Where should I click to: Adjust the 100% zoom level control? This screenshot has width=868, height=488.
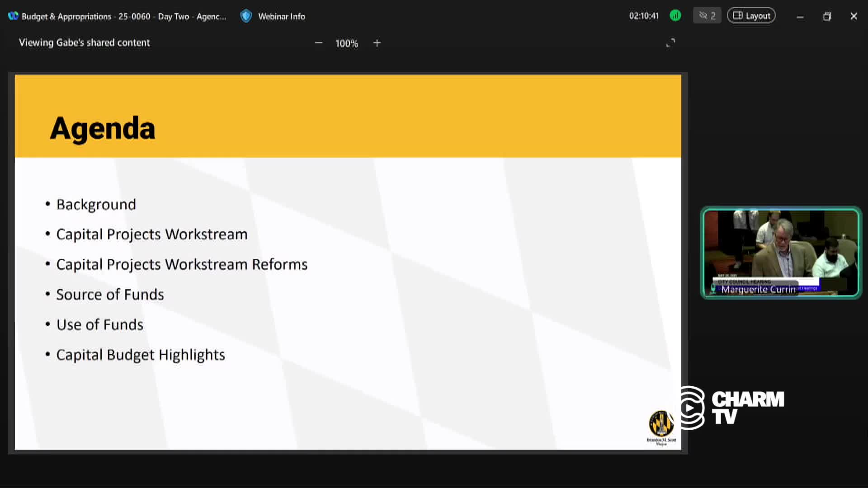tap(347, 43)
